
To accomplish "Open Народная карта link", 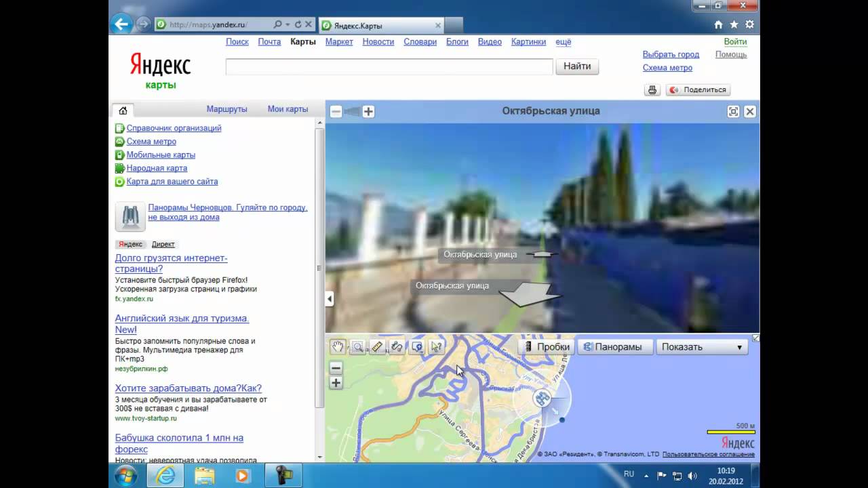I will 157,168.
